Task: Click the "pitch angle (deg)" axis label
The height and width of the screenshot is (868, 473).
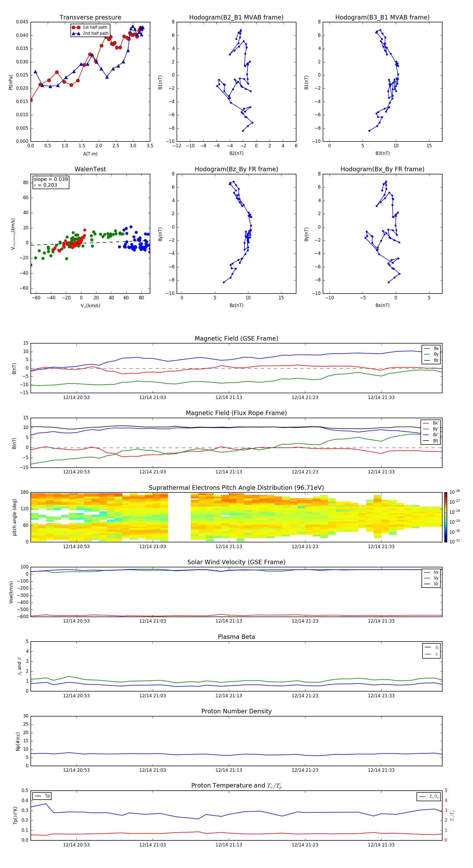Action: pos(14,517)
